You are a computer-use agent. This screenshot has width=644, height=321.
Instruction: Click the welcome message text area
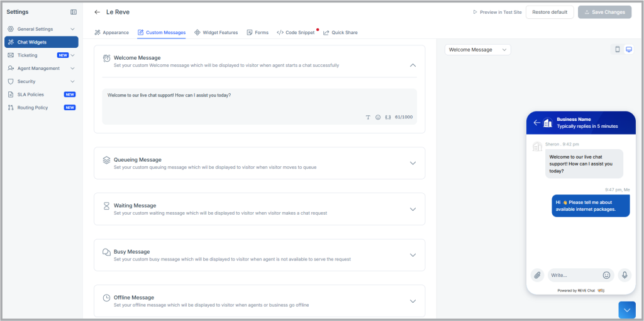point(259,106)
